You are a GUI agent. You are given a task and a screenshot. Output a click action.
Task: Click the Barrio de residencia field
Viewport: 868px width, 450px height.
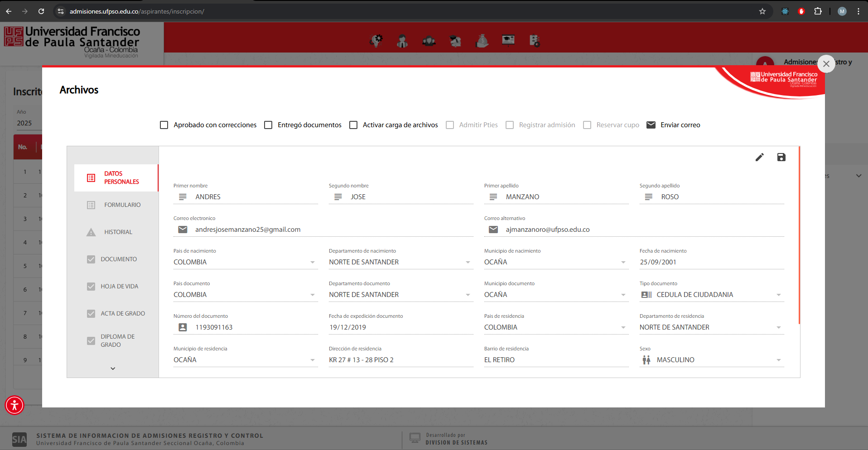click(555, 360)
